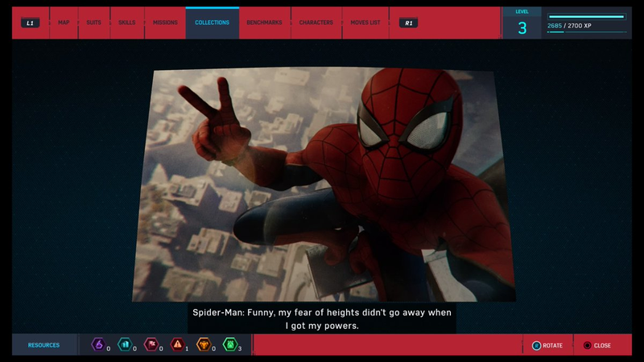Screen dimensions: 644x362
Task: Click the Close label
Action: pos(602,346)
